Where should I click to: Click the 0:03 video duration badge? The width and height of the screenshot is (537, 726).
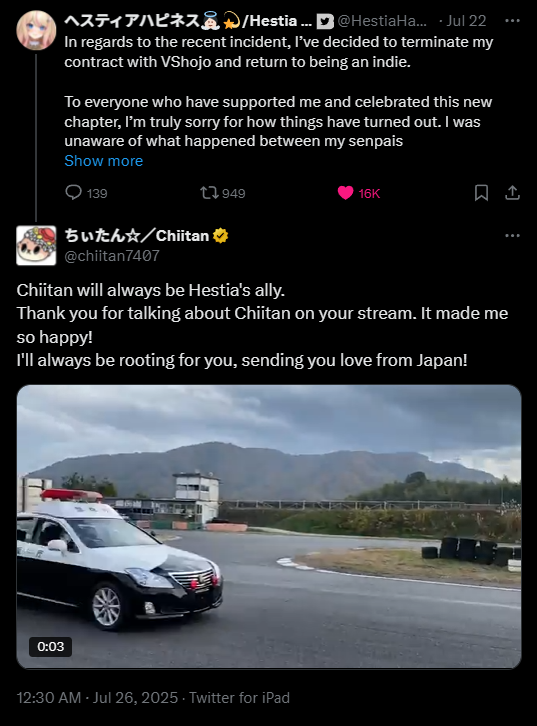tap(50, 646)
